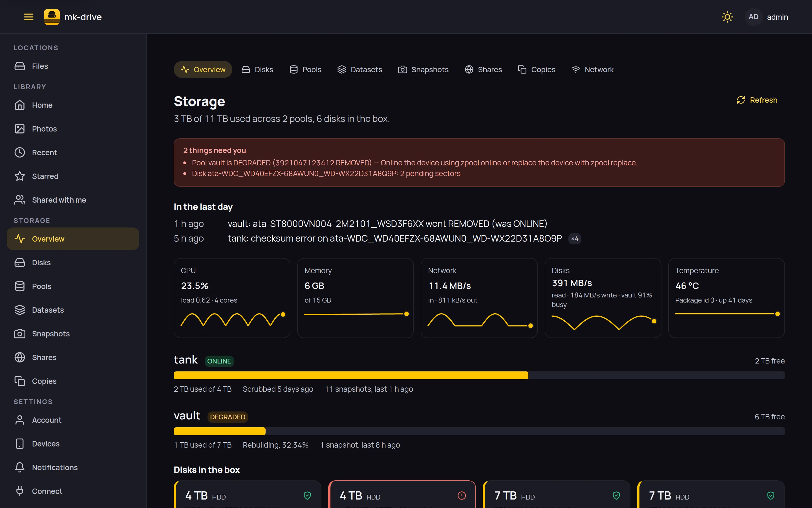Switch to the Network tab
Screen dimensions: 812x508
point(593,69)
